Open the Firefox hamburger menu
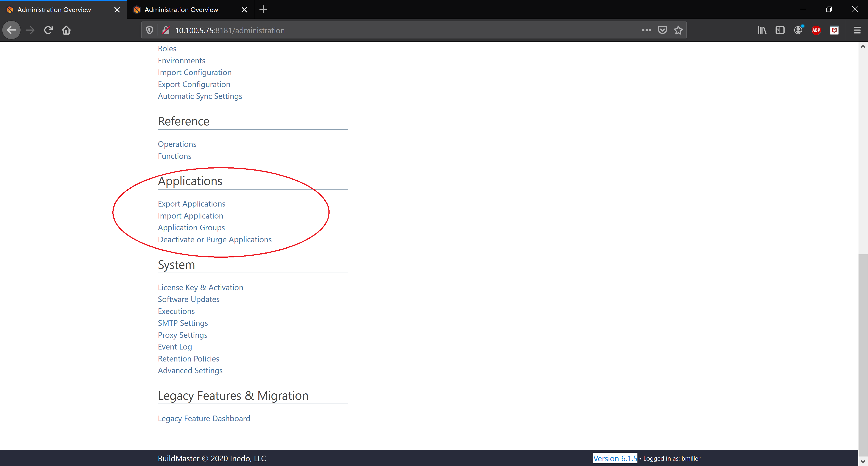868x466 pixels. click(x=857, y=30)
